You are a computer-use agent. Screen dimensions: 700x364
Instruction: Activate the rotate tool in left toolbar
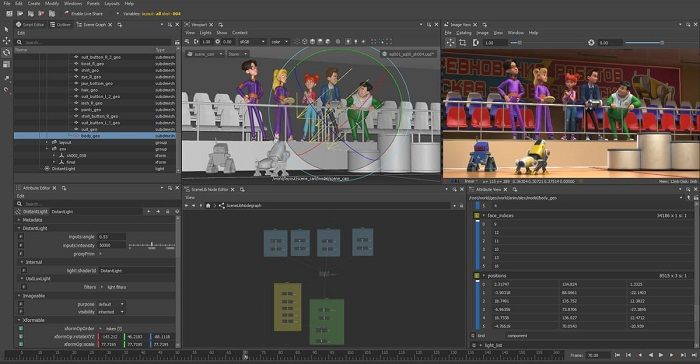point(6,52)
